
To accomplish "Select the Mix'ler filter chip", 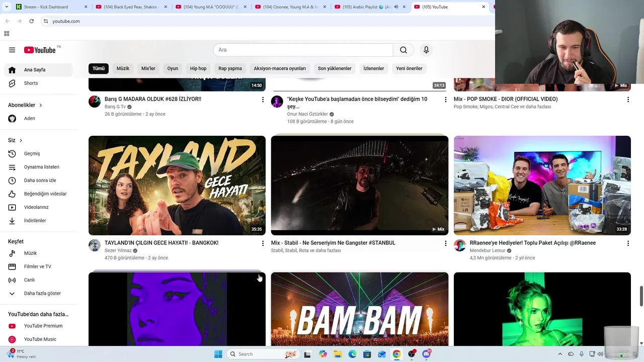I will click(x=148, y=68).
